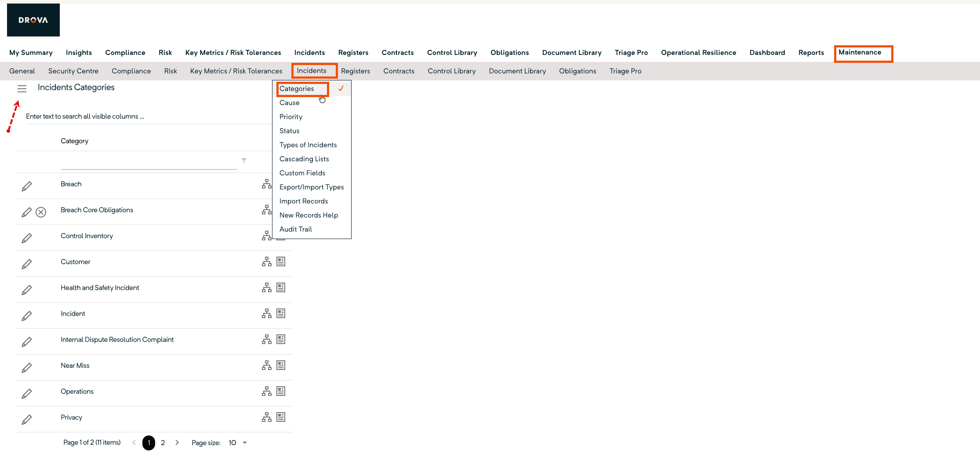The width and height of the screenshot is (980, 457).
Task: Click the Category column filter funnel icon
Action: [x=244, y=160]
